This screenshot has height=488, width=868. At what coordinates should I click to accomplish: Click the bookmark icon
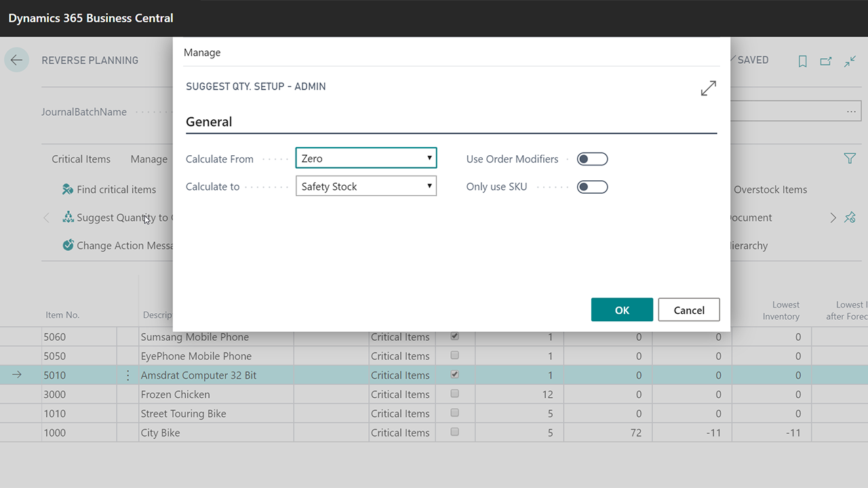tap(802, 61)
